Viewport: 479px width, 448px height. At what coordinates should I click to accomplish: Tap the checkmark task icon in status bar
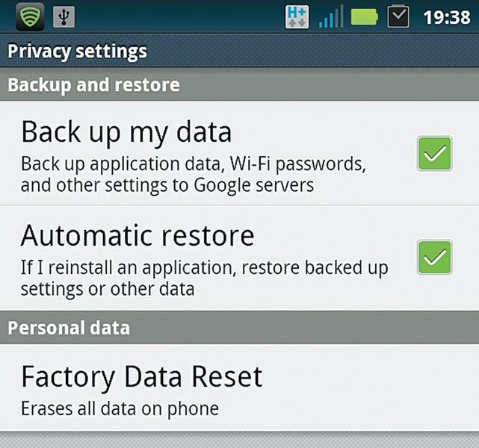[x=398, y=16]
